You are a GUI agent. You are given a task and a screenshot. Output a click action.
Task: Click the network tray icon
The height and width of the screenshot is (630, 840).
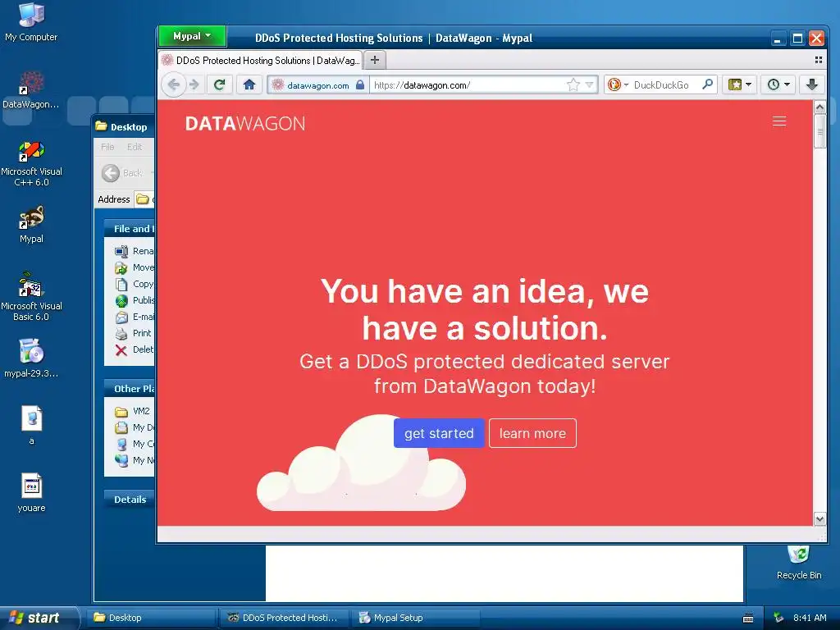coord(778,618)
